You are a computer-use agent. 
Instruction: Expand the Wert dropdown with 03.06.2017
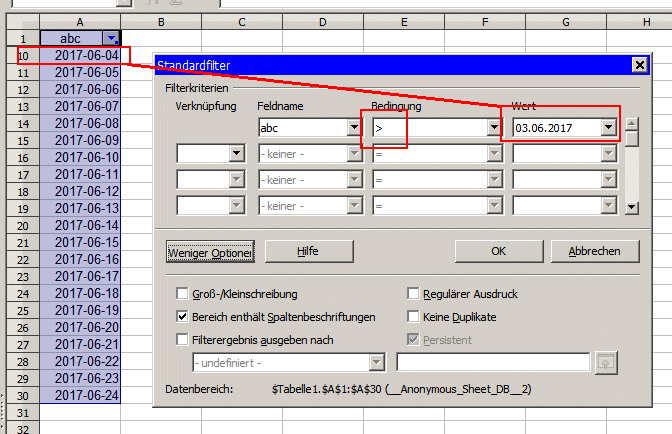click(x=608, y=128)
